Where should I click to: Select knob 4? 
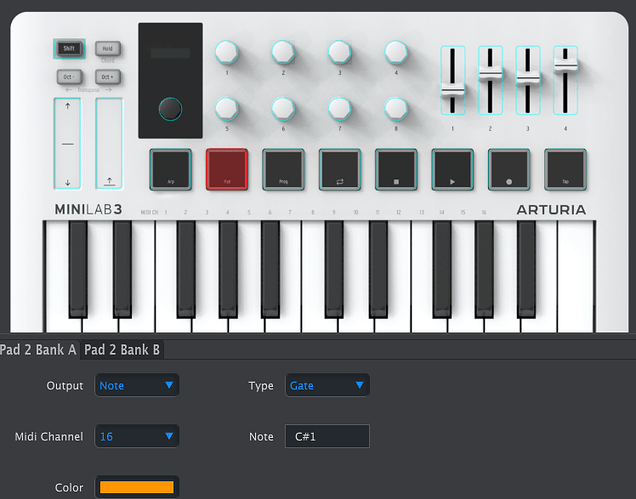coord(396,52)
